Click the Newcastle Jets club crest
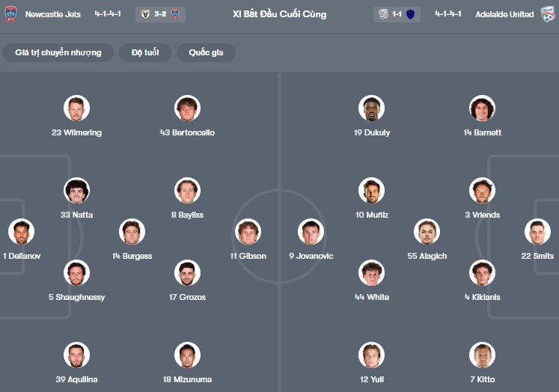The image size is (559, 392). [10, 14]
